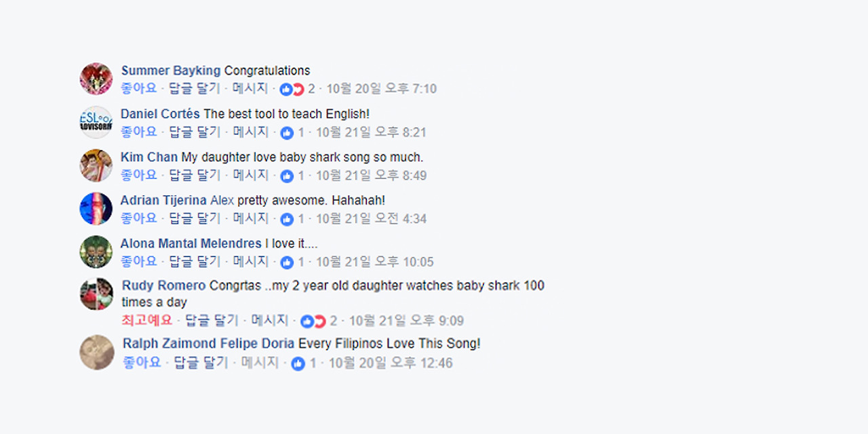Click the thumbs-up reaction icon under Kim Chan's comment
This screenshot has height=434, width=868.
click(x=286, y=175)
